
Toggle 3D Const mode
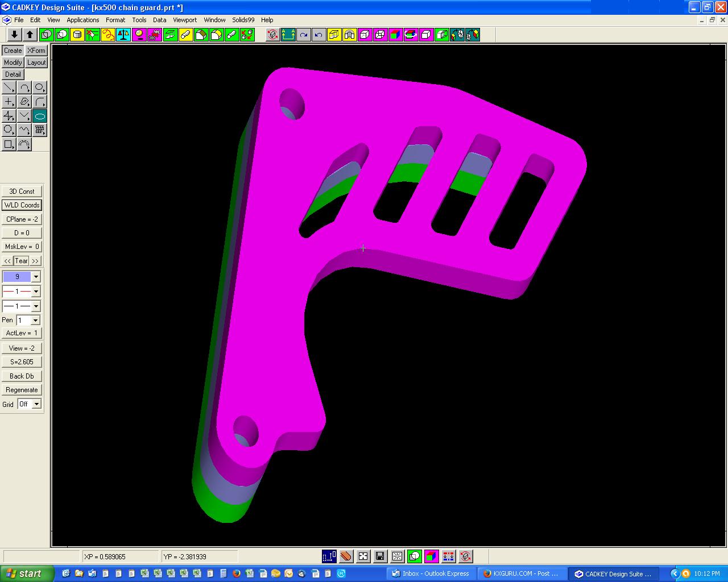tap(22, 191)
